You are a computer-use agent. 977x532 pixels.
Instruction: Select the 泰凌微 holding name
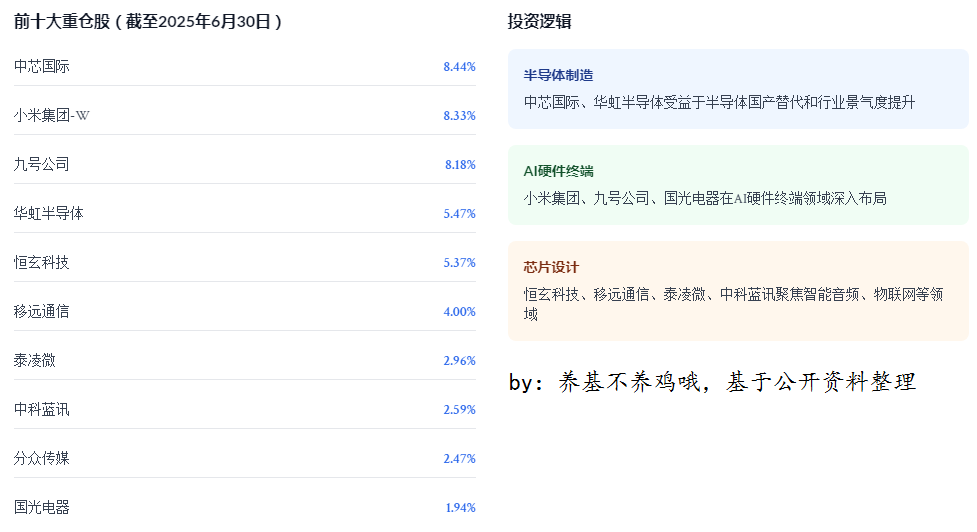[35, 361]
